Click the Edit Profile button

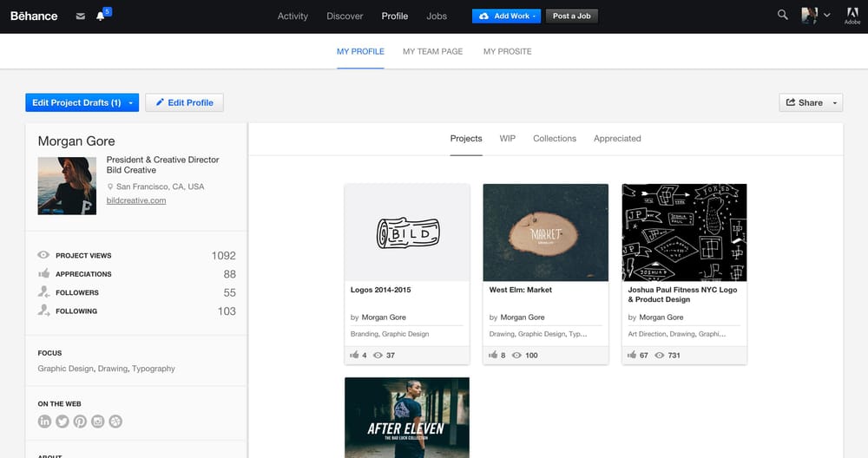[x=184, y=103]
